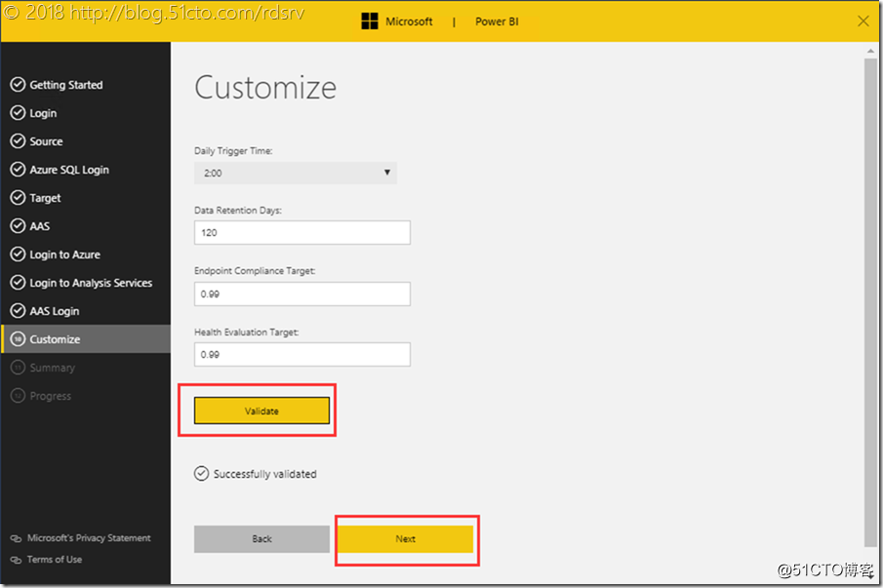Open the Terms of Use link
Viewport: 883px width, 588px height.
pos(55,560)
